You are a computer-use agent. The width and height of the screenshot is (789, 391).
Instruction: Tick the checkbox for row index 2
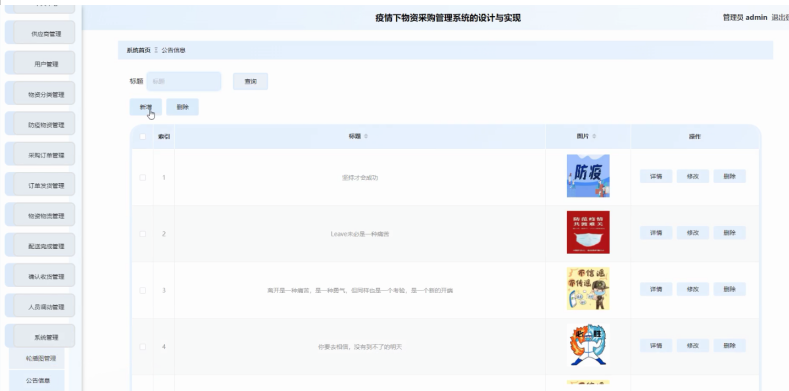point(142,233)
